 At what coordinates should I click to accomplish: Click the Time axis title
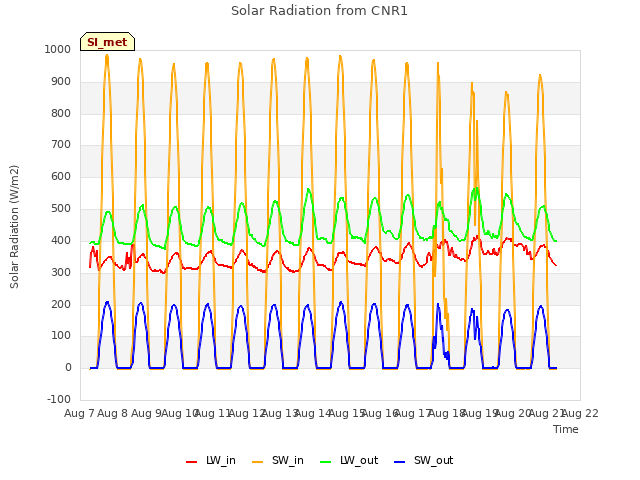pos(566,429)
